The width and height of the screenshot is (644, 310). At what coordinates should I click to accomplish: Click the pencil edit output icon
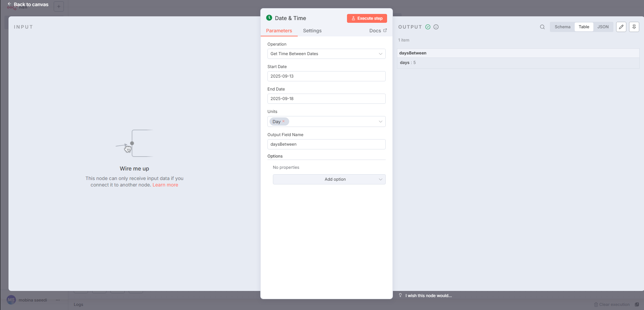621,27
